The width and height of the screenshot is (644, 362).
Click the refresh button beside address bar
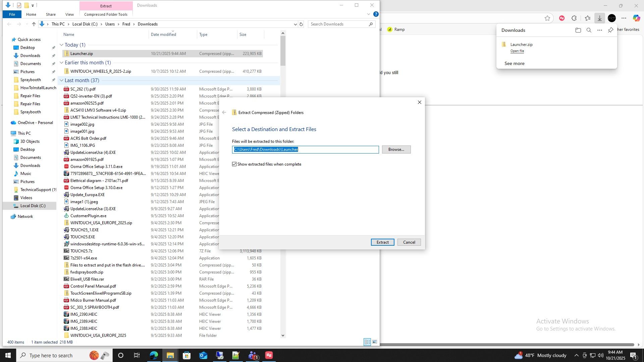coord(301,24)
